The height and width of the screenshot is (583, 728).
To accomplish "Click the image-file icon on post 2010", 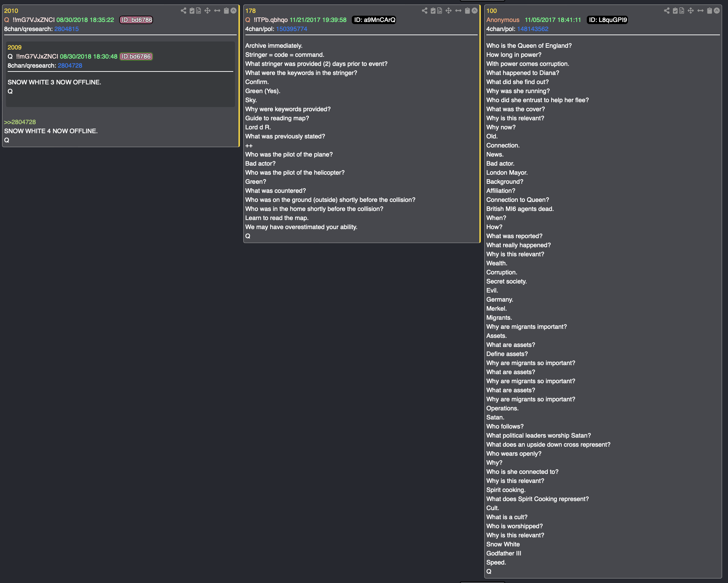I will (x=198, y=11).
